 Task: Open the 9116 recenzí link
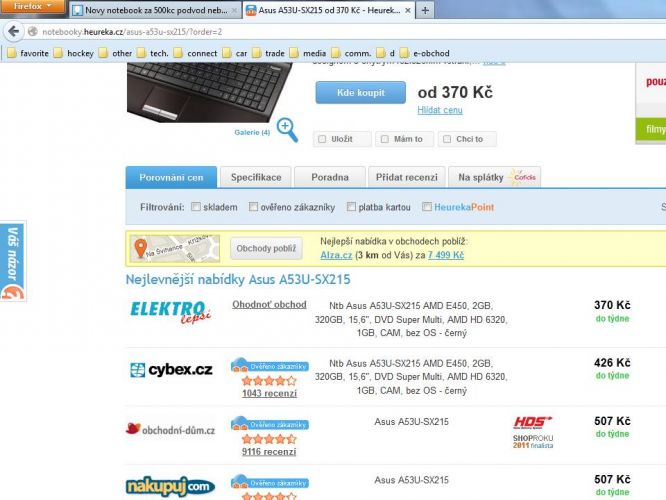click(269, 452)
